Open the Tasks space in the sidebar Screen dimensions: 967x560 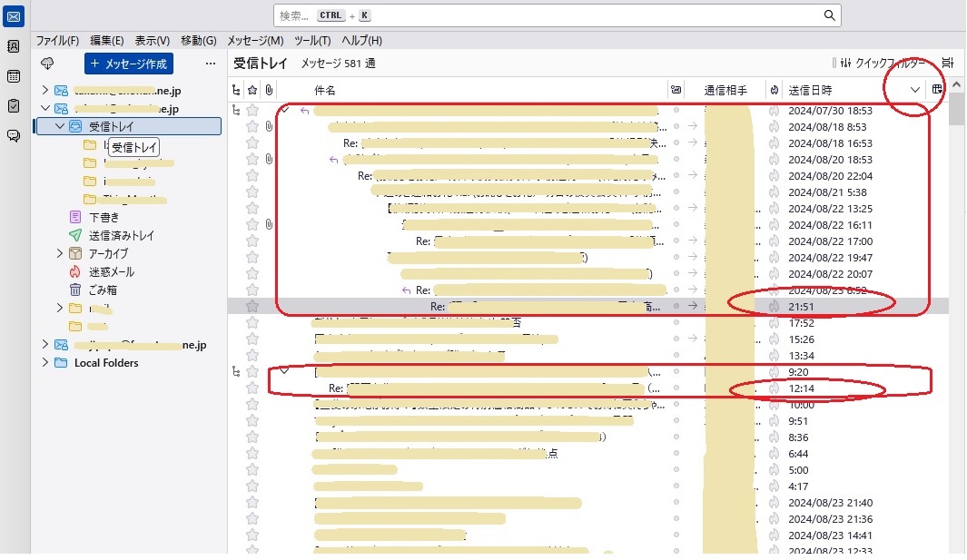(x=14, y=106)
